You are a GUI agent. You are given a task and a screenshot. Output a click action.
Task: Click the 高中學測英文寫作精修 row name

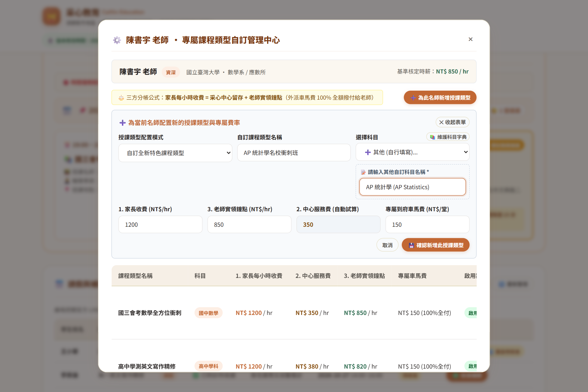click(x=147, y=366)
